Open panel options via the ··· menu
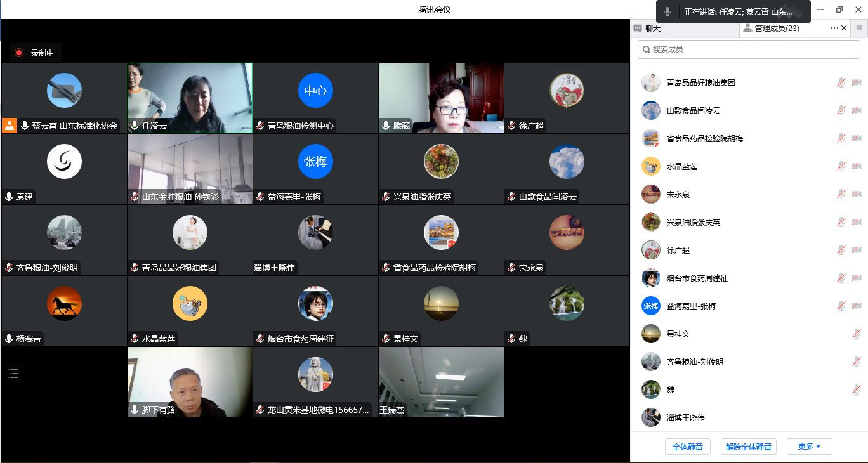868x463 pixels. 836,28
